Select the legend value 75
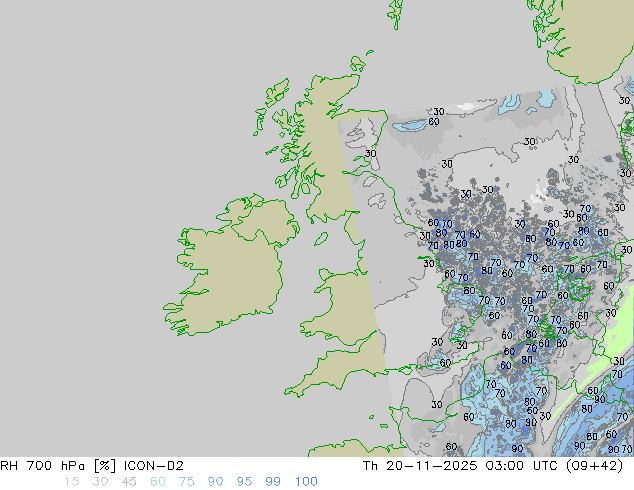This screenshot has width=634, height=490. pyautogui.click(x=186, y=482)
